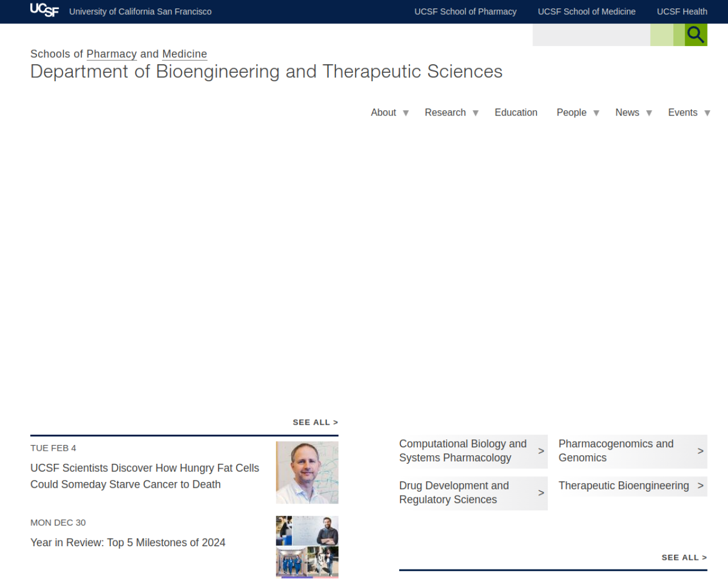This screenshot has width=728, height=582.
Task: Open Pharmacogenomics and Genomics research area
Action: click(x=633, y=451)
